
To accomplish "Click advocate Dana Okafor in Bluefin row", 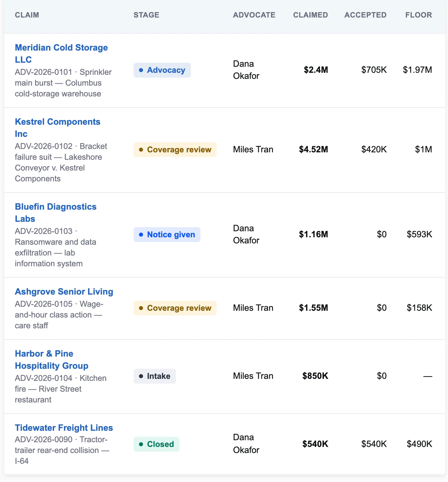I will tap(246, 234).
